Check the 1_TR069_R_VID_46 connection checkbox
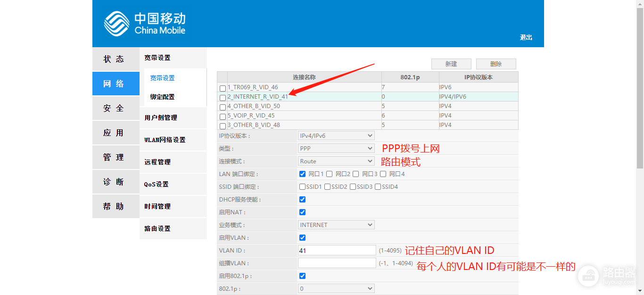Image resolution: width=644 pixels, height=295 pixels. pyautogui.click(x=223, y=88)
